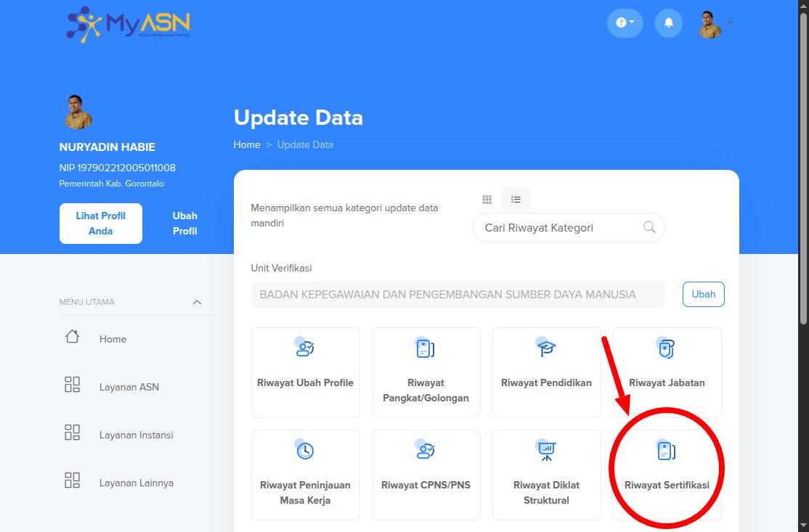Click the notification bell icon

click(x=668, y=23)
